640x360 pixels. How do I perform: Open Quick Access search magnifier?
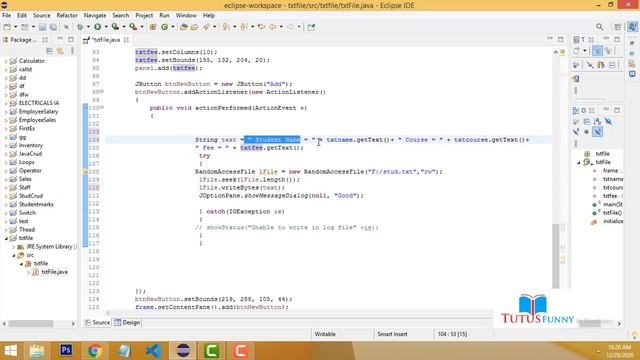tap(600, 27)
